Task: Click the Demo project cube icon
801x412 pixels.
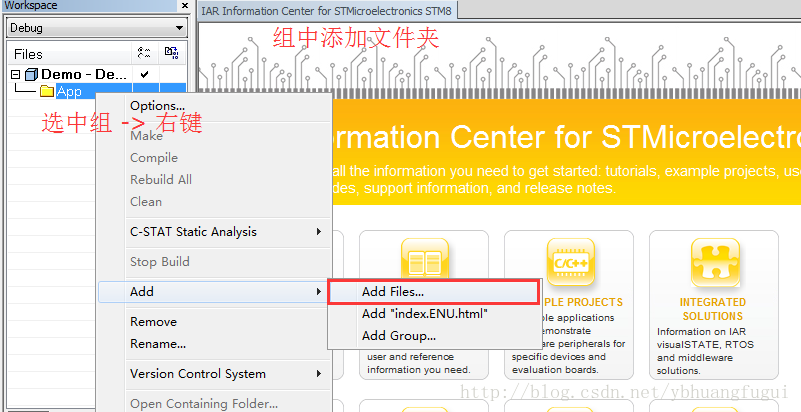Action: tap(32, 75)
